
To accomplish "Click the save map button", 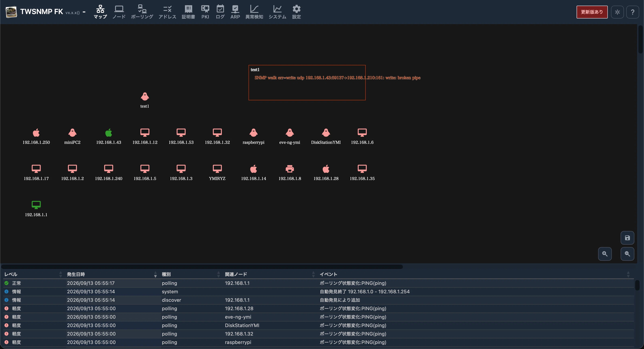I will (x=627, y=238).
